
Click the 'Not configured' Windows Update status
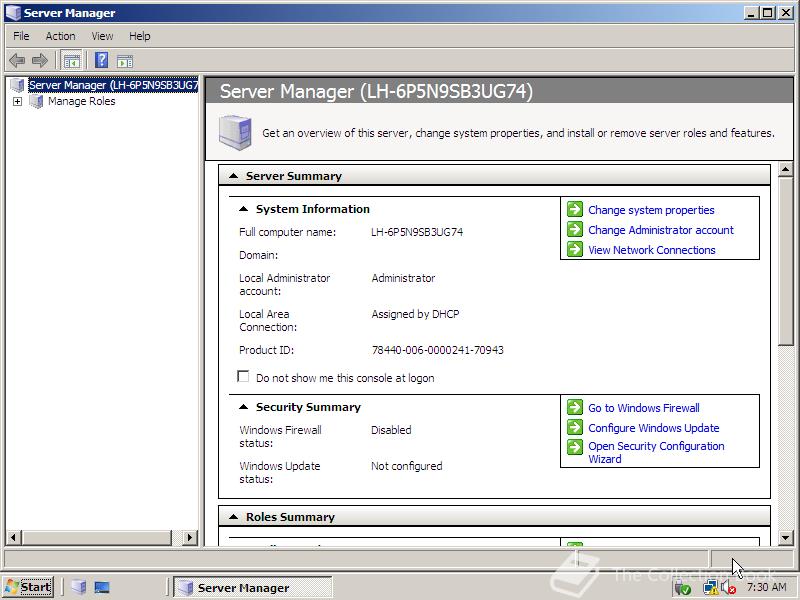[x=406, y=466]
